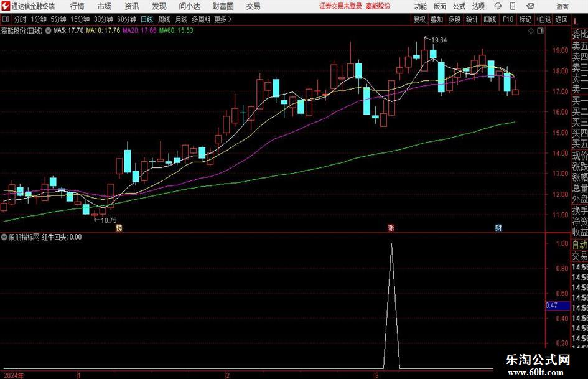Screen dimensions: 588x379
Task: Click the MA5: 17.70 label
Action: pos(68,30)
